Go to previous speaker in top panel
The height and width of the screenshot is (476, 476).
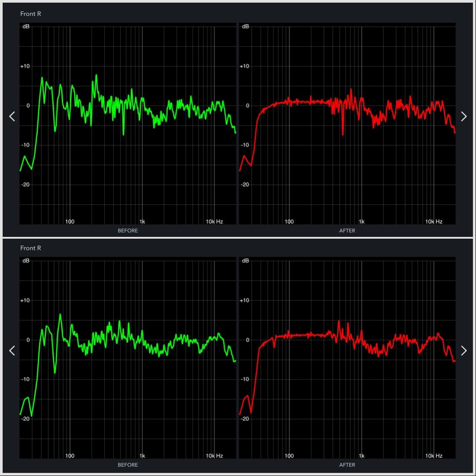pyautogui.click(x=12, y=116)
